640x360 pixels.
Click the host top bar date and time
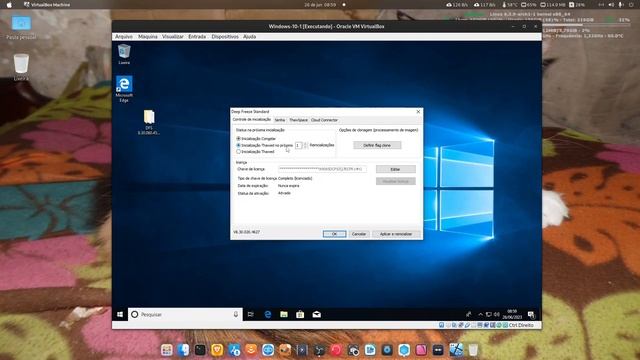pos(320,5)
